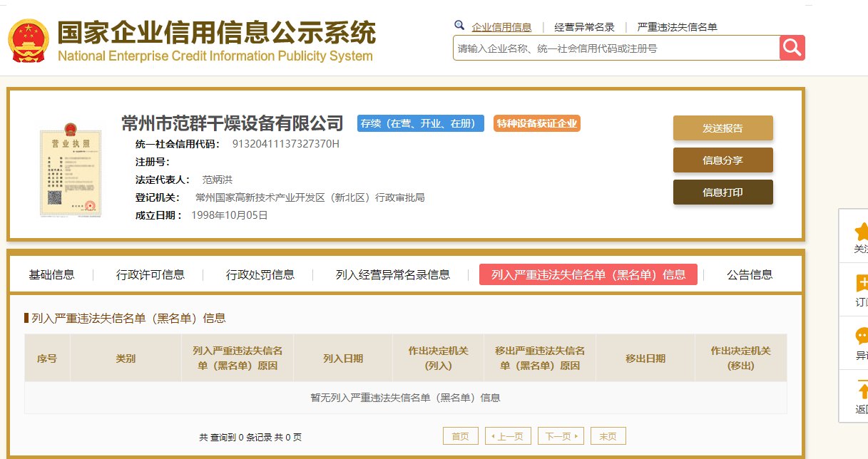
Task: Select the 列入严重违法失信名单（黑名单）信息 tab
Action: [588, 274]
